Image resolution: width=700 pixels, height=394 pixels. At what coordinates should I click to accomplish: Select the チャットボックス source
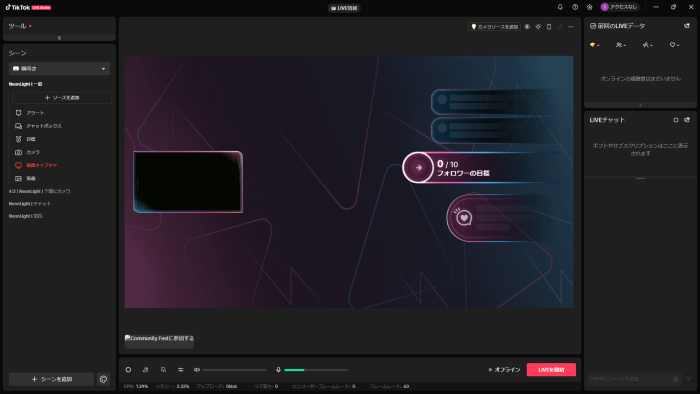coord(44,126)
